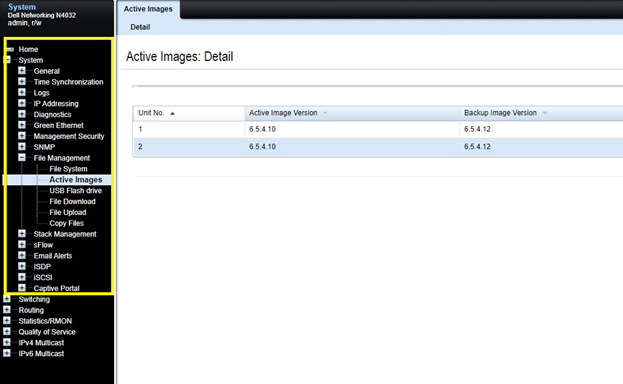The image size is (623, 384).
Task: Open the Home page link
Action: [28, 49]
